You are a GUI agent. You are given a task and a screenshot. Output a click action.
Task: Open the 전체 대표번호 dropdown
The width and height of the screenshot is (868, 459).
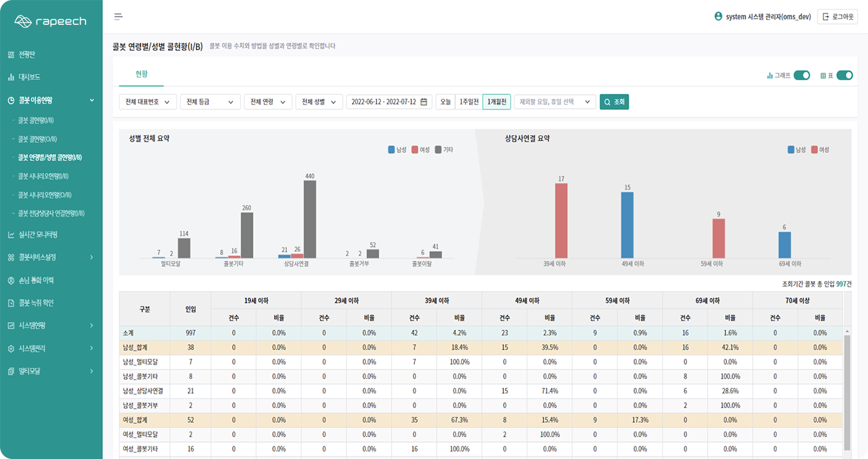(x=148, y=102)
